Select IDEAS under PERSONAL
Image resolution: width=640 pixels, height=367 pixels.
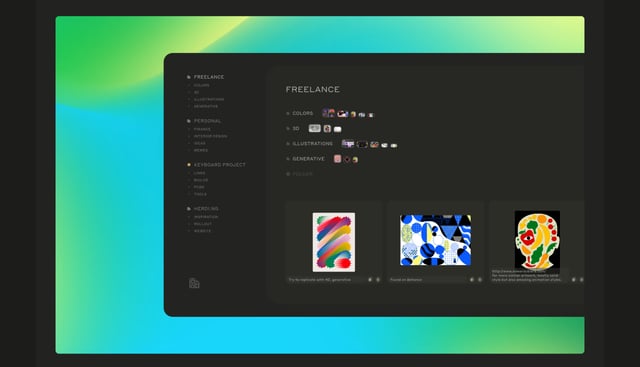200,143
